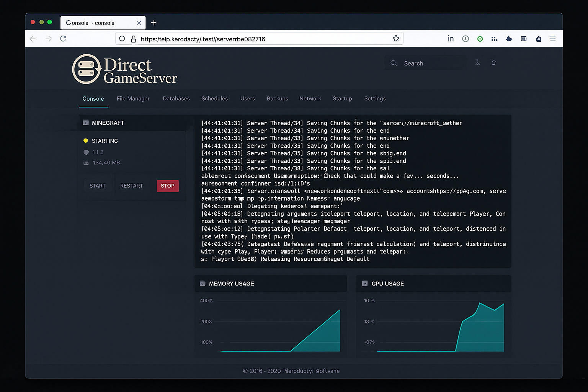This screenshot has height=392, width=588.
Task: Click the puzzle extension icon
Action: 539,39
